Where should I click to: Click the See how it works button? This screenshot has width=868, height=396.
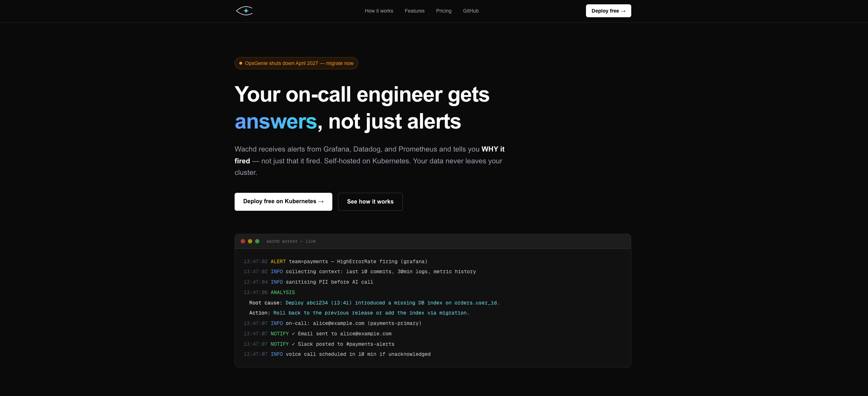(x=370, y=202)
